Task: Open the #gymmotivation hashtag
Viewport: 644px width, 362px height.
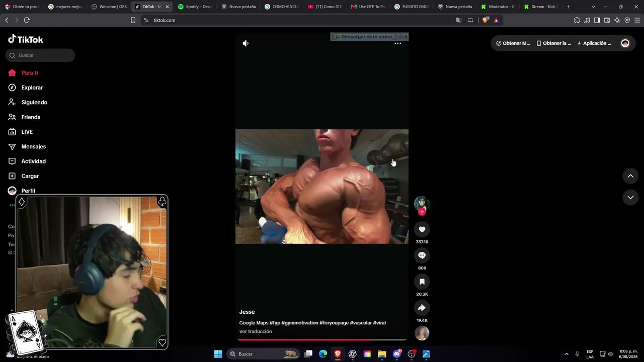Action: 300,323
